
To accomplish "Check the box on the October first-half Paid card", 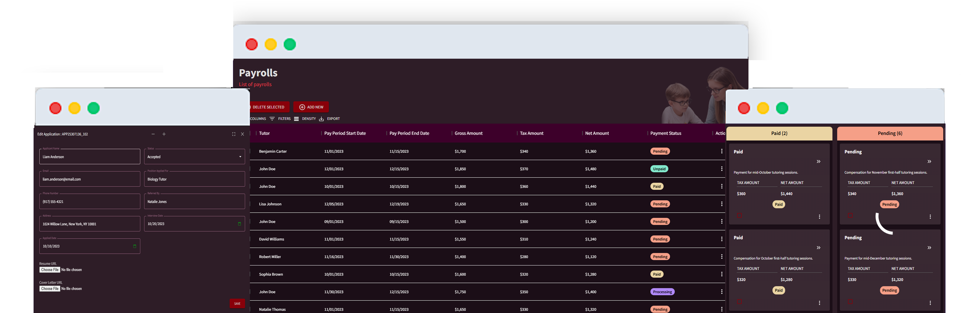I will point(739,301).
